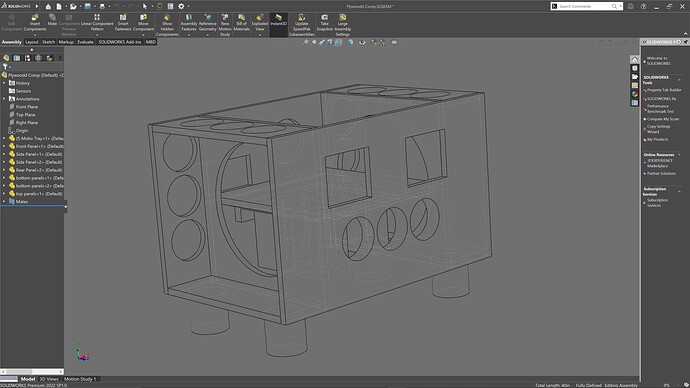Select Front Plane in feature tree
Screen dimensions: 690x388
[x=27, y=106]
